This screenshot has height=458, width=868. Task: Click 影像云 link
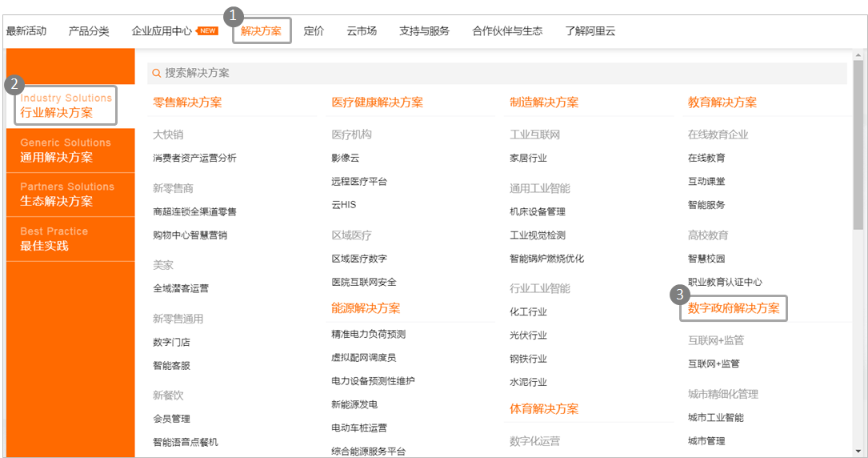(346, 158)
